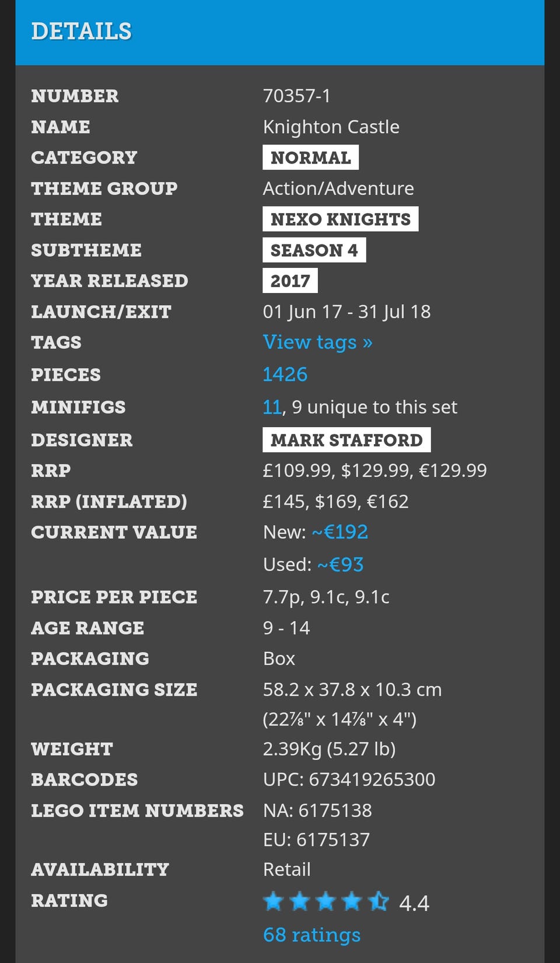Click the second rating star

coord(299,902)
